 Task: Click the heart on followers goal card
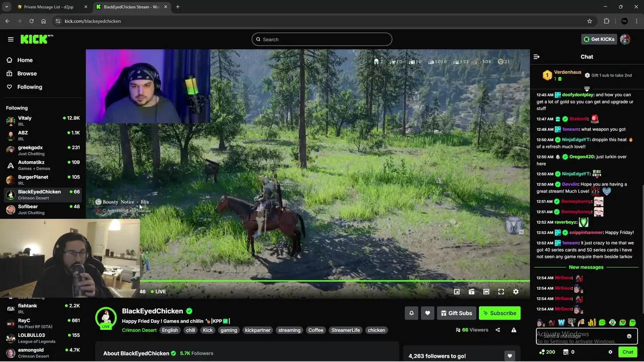click(510, 356)
